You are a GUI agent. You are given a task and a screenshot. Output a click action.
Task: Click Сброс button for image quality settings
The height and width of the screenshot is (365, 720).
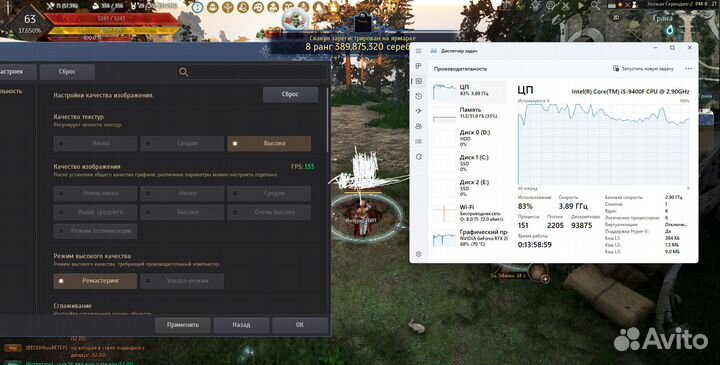coord(290,94)
